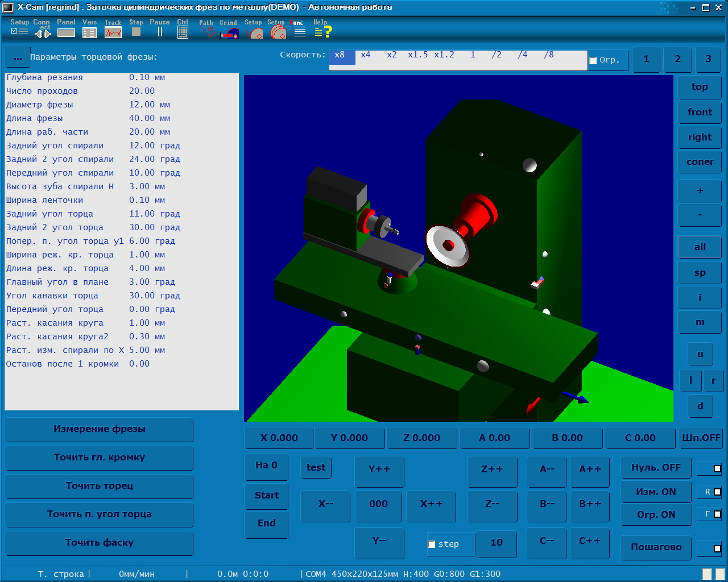
Task: Switch to the right view
Action: tap(700, 137)
